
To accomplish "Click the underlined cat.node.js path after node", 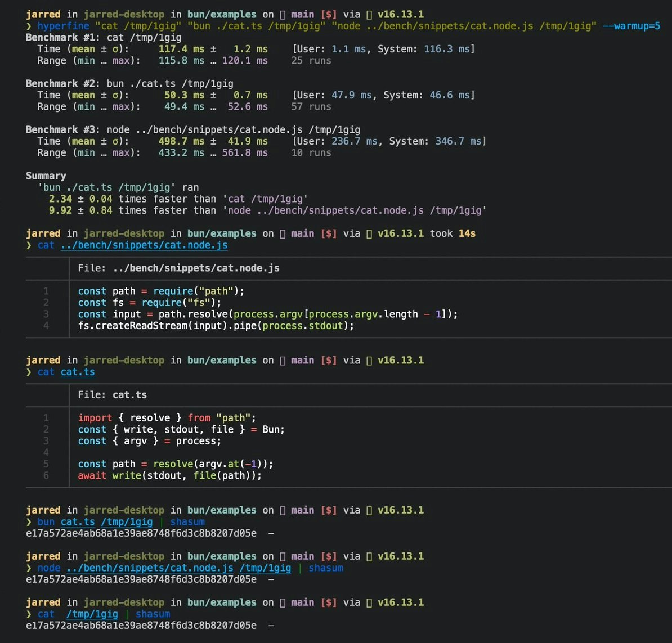I will coord(150,569).
